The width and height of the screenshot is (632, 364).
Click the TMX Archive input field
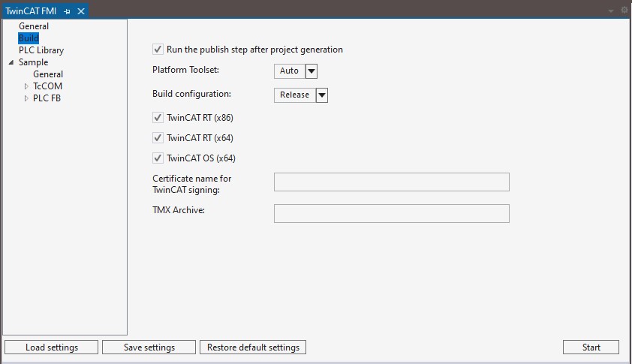391,214
